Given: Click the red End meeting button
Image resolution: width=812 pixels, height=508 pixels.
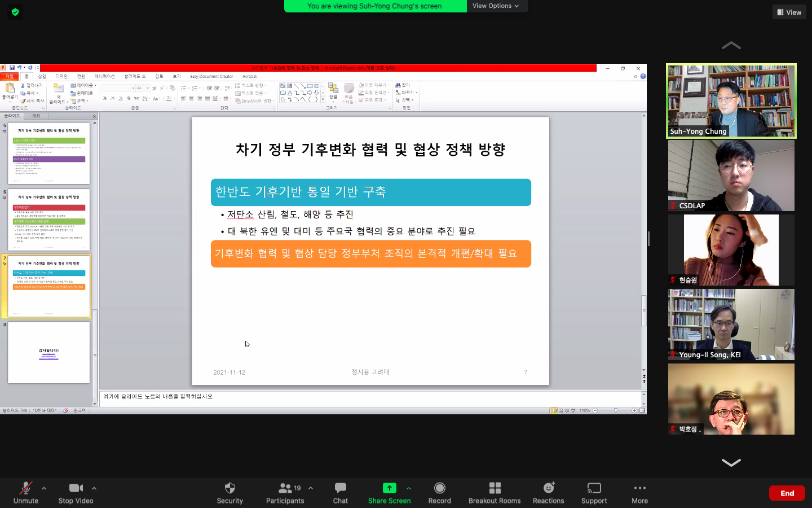Looking at the screenshot, I should tap(787, 493).
